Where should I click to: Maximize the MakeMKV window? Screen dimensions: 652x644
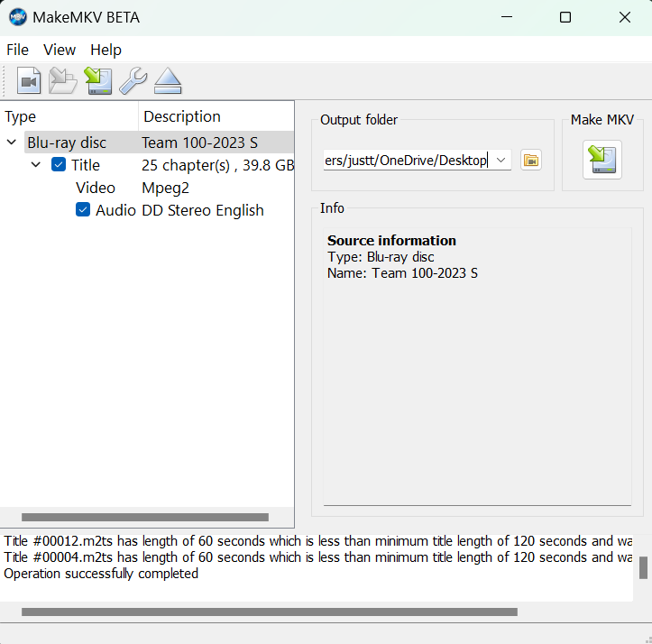[x=565, y=17]
